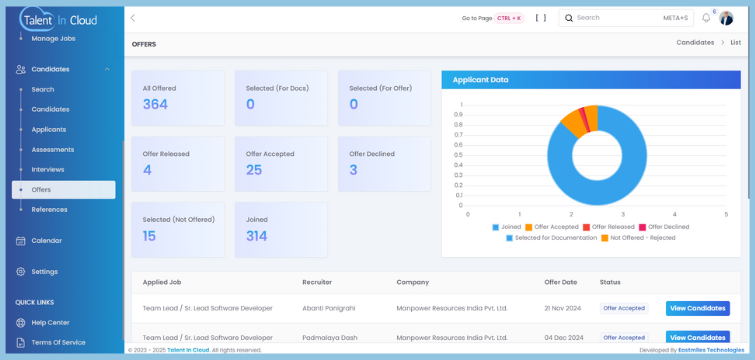Click the Calendar icon in the sidebar
The image size is (755, 360).
click(20, 241)
